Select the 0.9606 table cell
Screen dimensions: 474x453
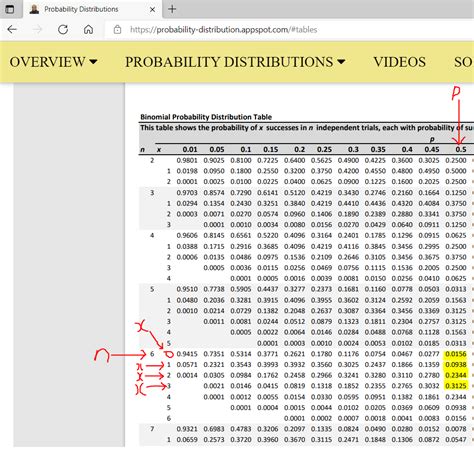pyautogui.click(x=187, y=235)
